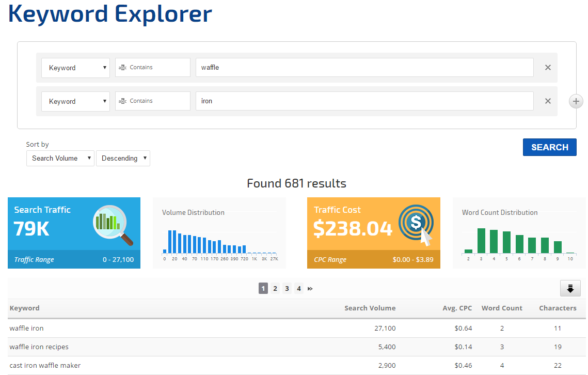The width and height of the screenshot is (588, 375).
Task: Open the second row's Keyword field dropdown
Action: (75, 101)
